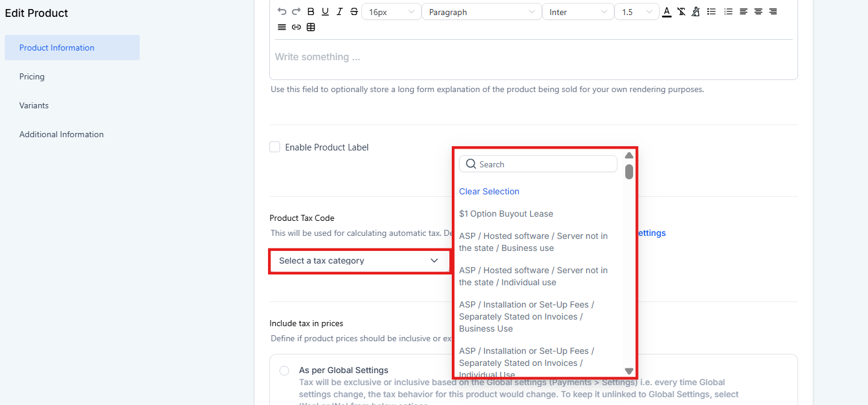Justify the text
868x405 pixels.
coord(282,27)
